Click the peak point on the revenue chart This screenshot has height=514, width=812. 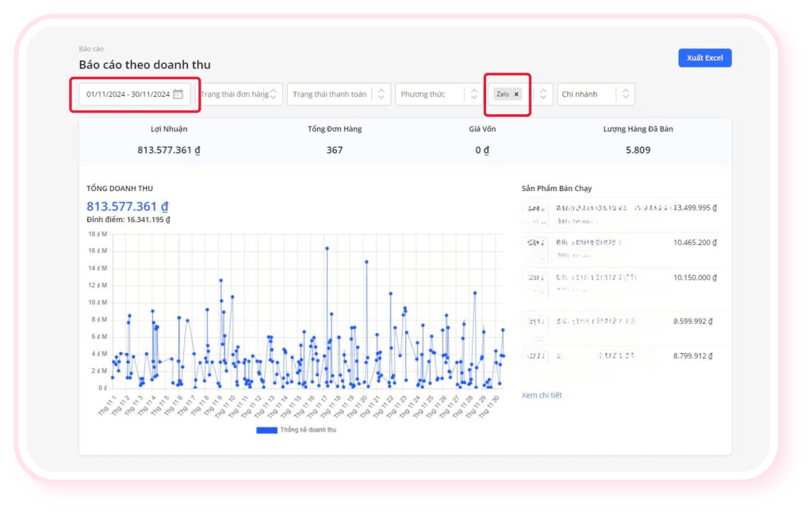[x=327, y=248]
